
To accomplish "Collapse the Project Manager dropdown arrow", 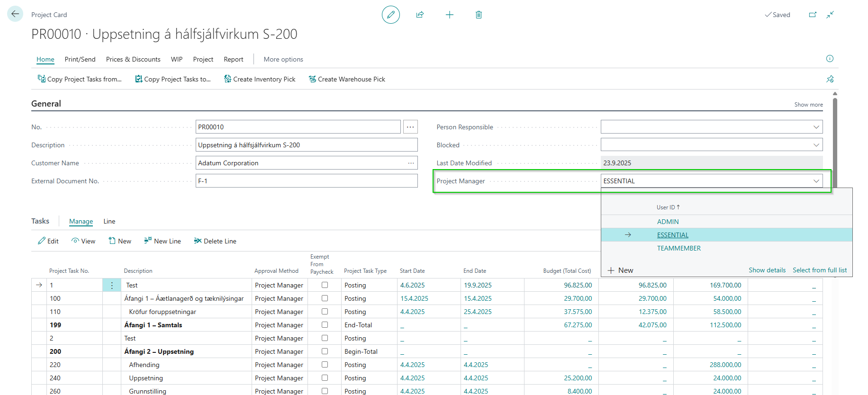I will coord(816,181).
